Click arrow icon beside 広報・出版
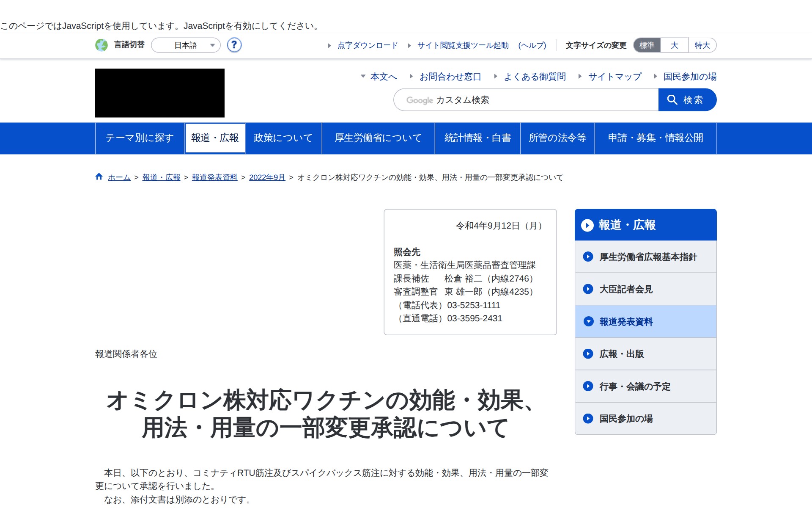The image size is (812, 508). pos(588,354)
